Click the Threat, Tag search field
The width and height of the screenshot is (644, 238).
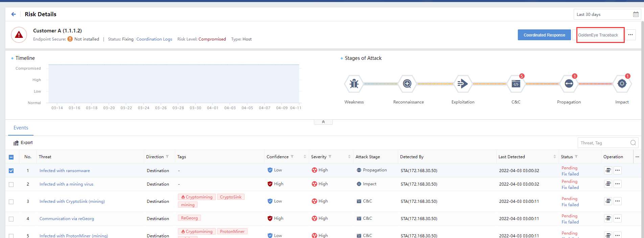(603, 143)
